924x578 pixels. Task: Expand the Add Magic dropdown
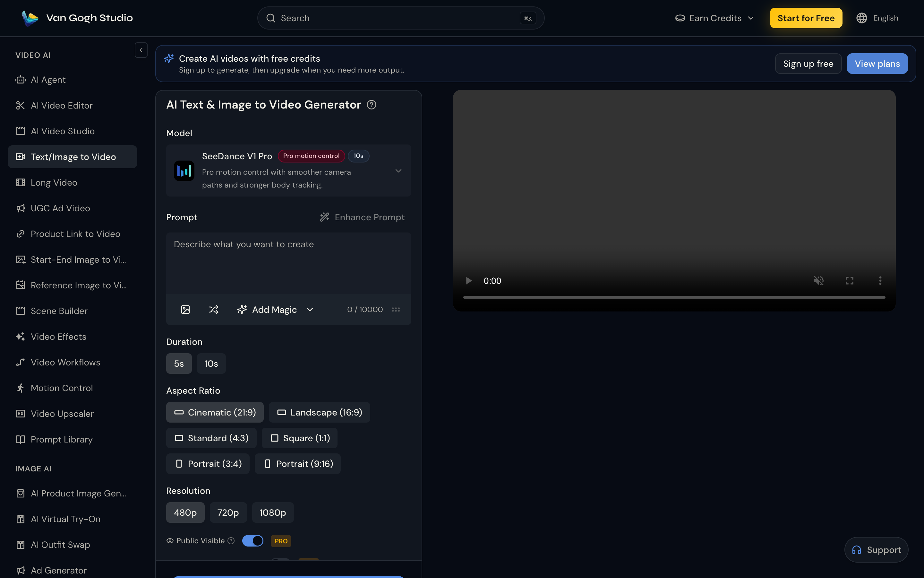pyautogui.click(x=310, y=310)
